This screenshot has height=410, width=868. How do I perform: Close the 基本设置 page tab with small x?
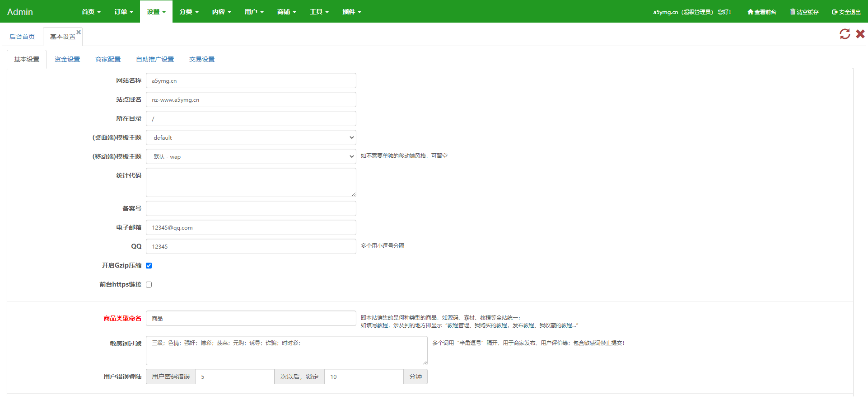[79, 32]
